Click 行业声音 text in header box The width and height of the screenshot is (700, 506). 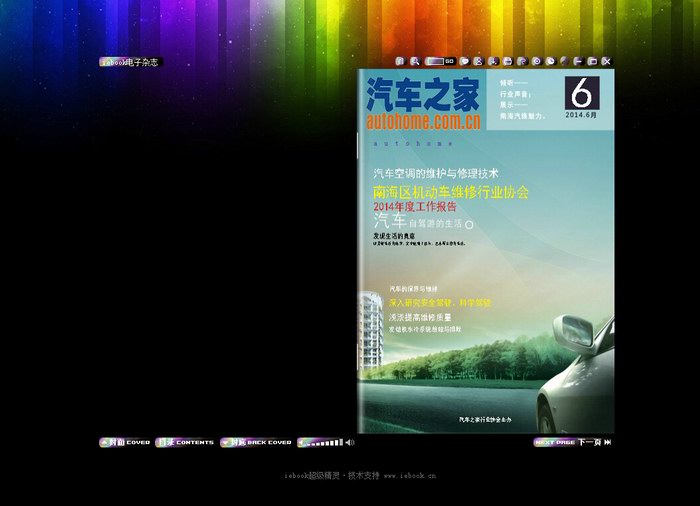[x=515, y=94]
